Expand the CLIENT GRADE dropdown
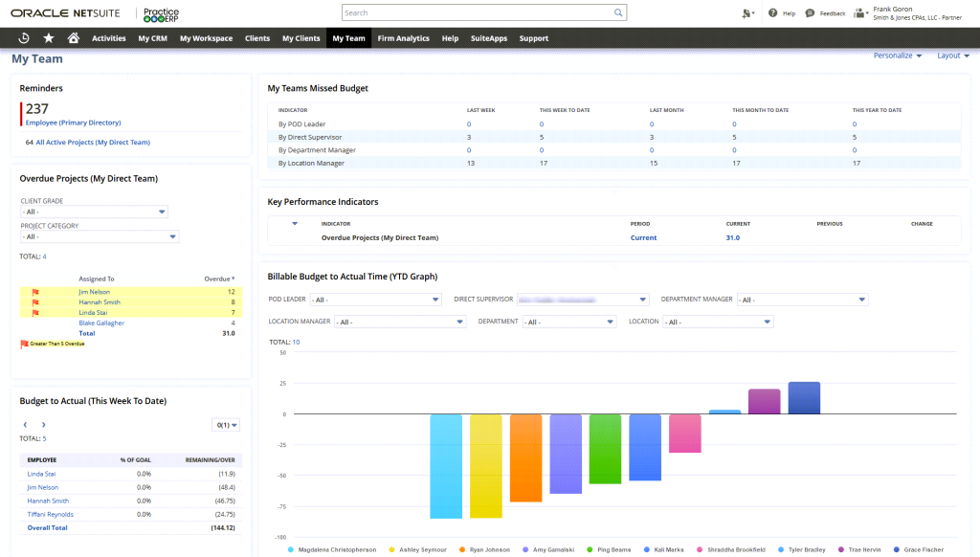Screen dimensions: 980x557 point(94,212)
